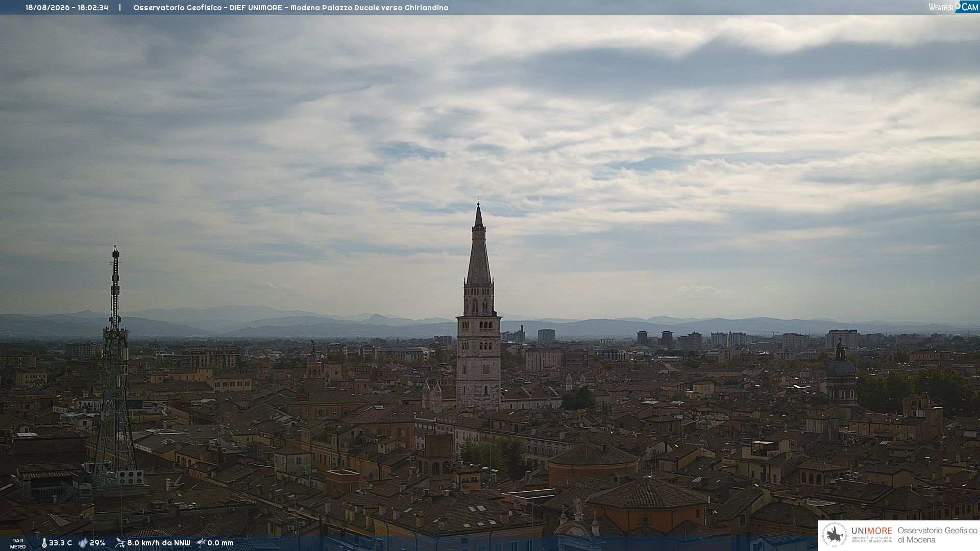Select the 0.0 mm rainfall value
The width and height of the screenshot is (980, 551).
[x=220, y=543]
